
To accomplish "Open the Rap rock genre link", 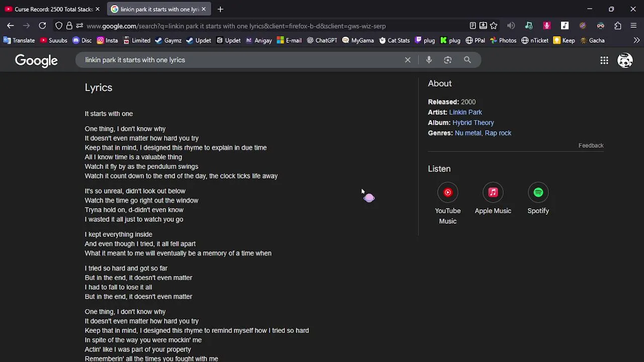I will click(498, 133).
